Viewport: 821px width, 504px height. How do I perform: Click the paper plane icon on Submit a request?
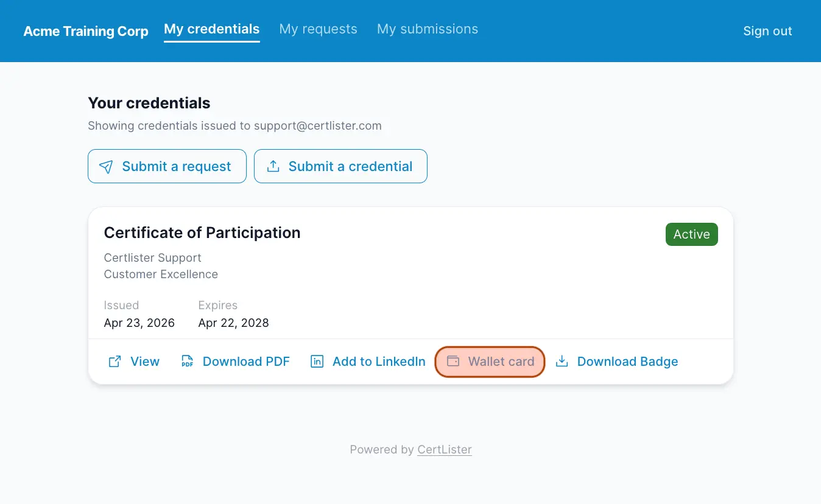(106, 166)
